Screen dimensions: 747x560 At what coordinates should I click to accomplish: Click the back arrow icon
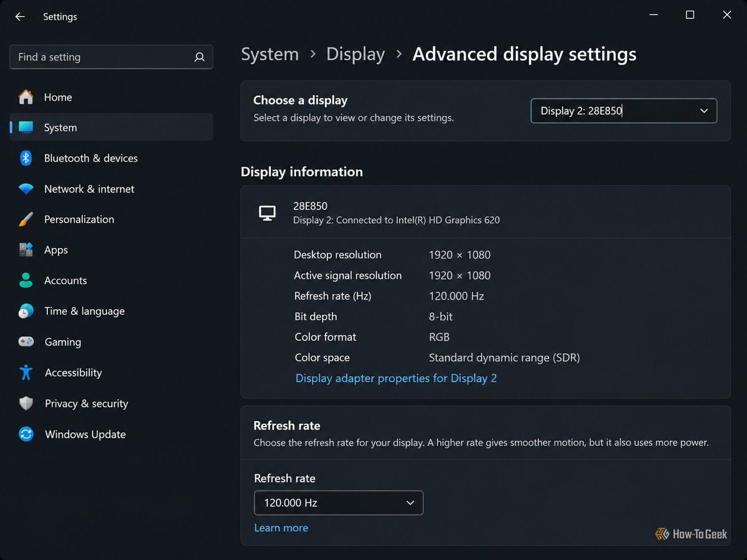tap(20, 17)
